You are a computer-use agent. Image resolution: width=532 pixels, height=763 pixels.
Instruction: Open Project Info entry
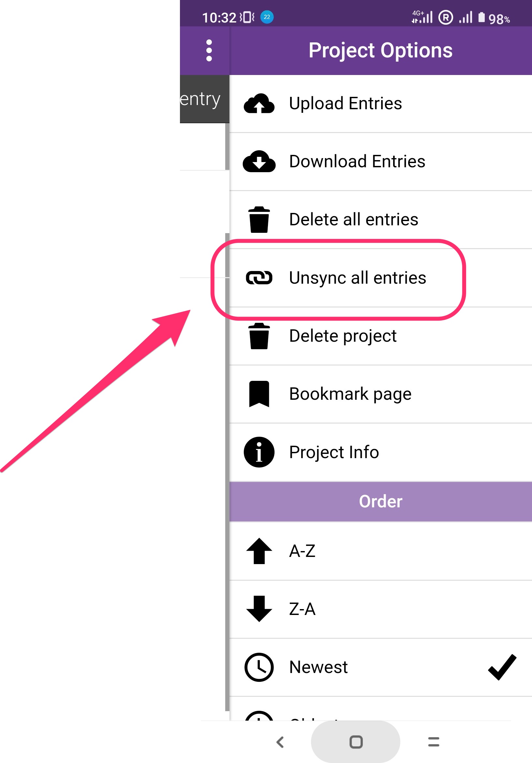click(334, 452)
